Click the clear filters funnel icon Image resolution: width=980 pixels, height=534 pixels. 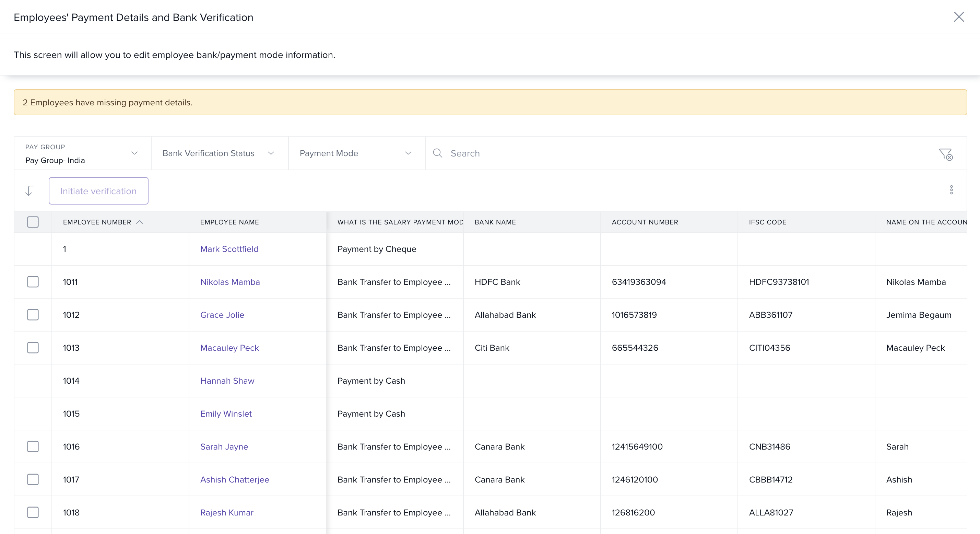945,154
